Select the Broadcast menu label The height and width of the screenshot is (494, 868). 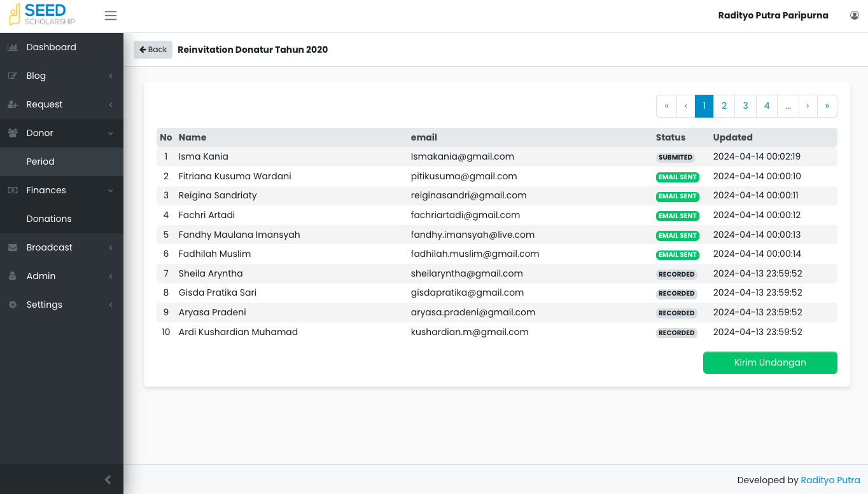50,247
